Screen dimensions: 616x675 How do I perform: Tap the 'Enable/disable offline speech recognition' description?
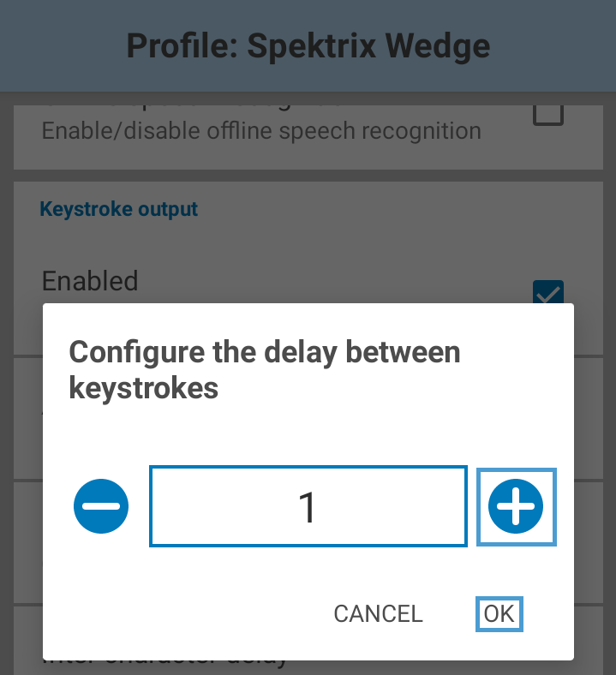point(261,131)
